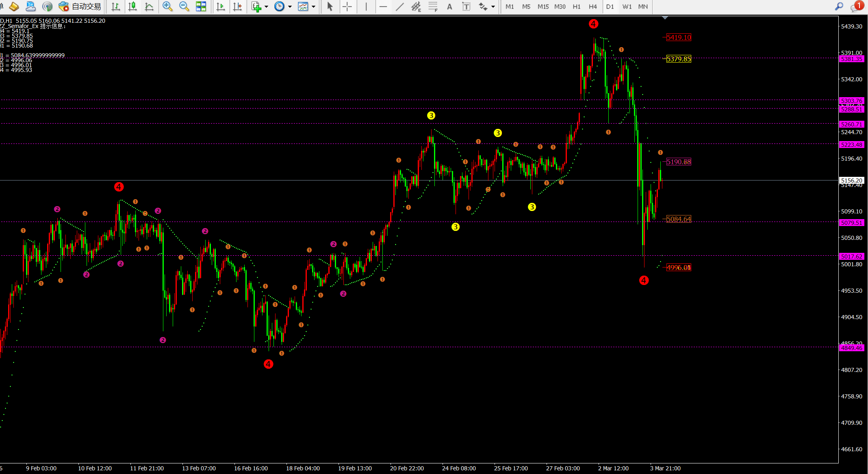Draw a vertical line tool
Image resolution: width=868 pixels, height=474 pixels.
366,7
